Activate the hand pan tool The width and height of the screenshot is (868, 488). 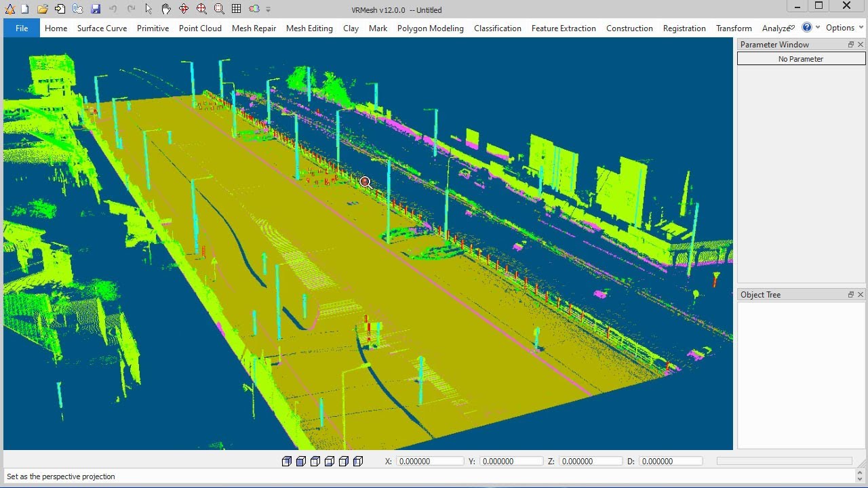pyautogui.click(x=166, y=9)
